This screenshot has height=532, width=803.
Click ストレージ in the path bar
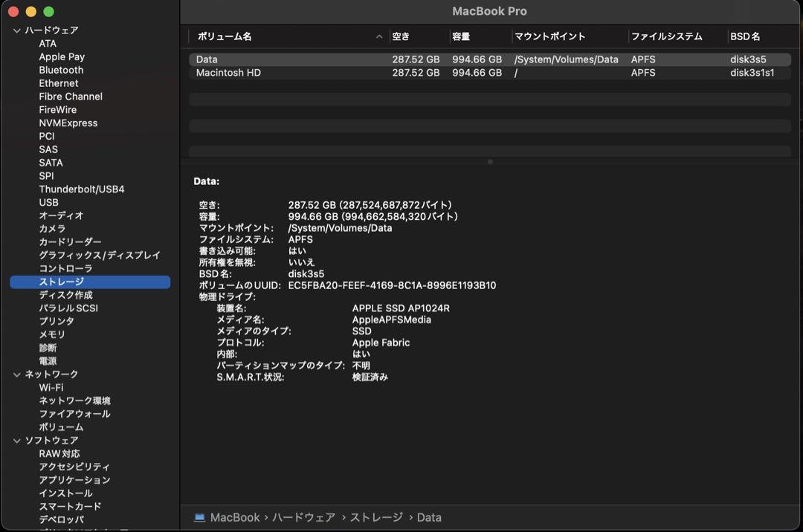click(376, 518)
